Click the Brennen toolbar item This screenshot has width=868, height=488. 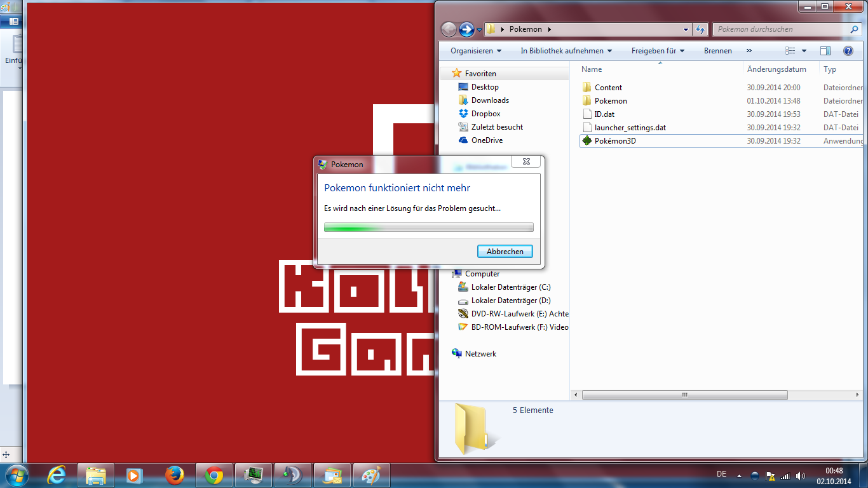[x=717, y=51]
